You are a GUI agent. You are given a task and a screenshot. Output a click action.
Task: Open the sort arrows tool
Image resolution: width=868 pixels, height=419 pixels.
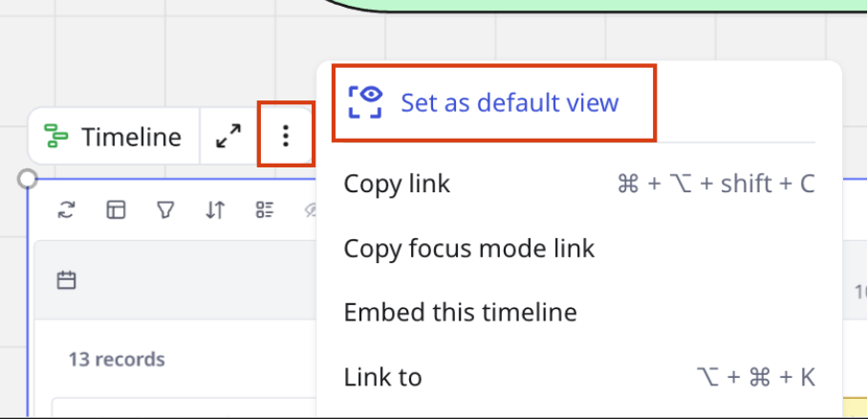click(215, 210)
